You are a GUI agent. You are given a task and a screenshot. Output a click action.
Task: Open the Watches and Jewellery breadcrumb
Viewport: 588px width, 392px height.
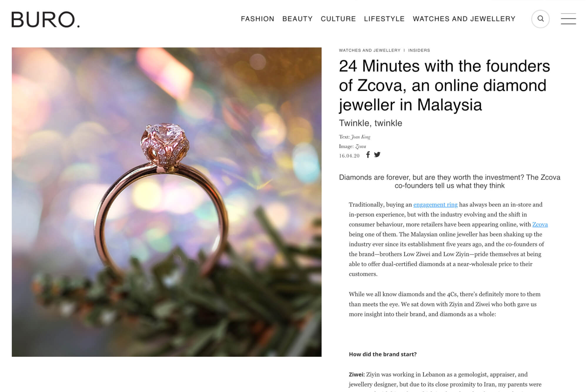coord(370,51)
